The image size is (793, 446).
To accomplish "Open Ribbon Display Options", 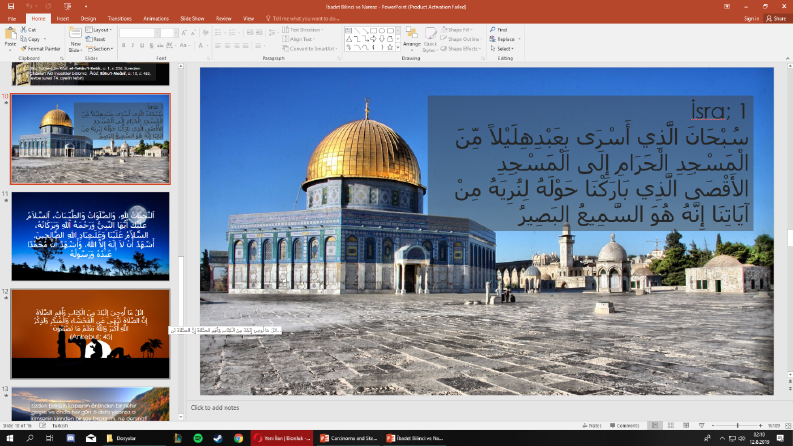I will click(x=727, y=7).
